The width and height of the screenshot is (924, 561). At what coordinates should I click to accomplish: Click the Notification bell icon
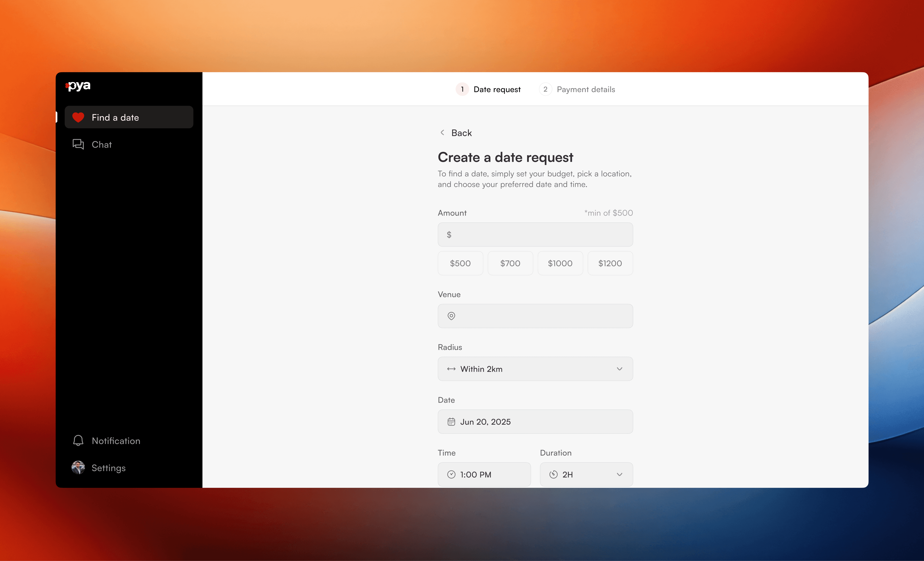[x=78, y=440]
